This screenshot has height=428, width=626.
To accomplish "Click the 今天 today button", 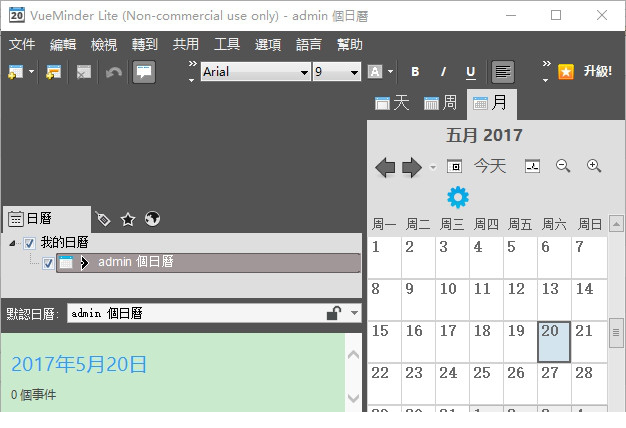I will coord(490,166).
